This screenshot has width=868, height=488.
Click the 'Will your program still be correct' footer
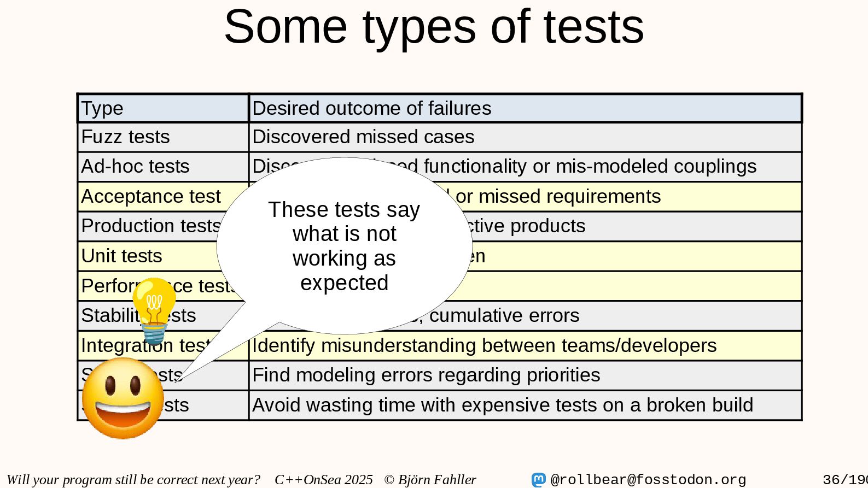[x=133, y=480]
